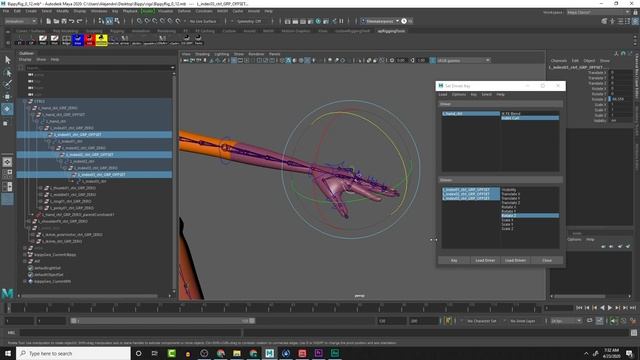This screenshot has width=640, height=360.
Task: Click the New Scene icon
Action: pyautogui.click(x=48, y=21)
